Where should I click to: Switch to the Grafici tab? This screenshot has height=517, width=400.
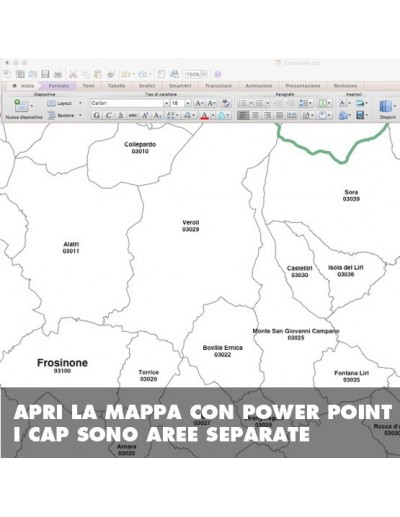point(147,86)
